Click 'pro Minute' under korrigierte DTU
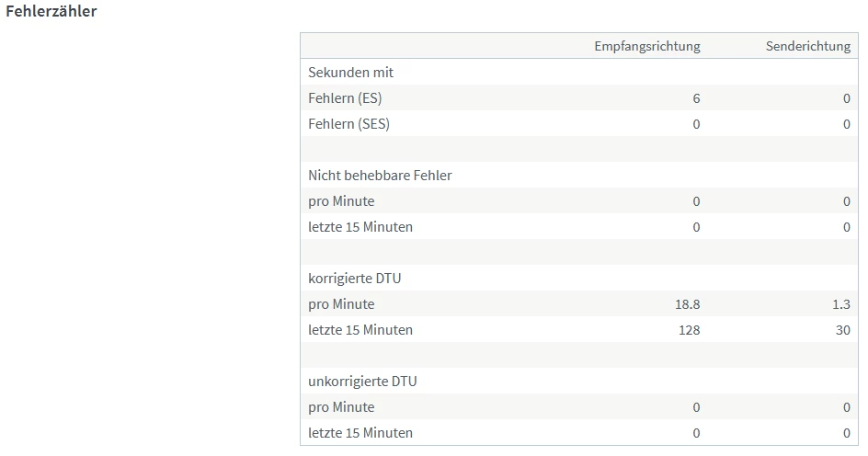This screenshot has height=456, width=868. 341,304
